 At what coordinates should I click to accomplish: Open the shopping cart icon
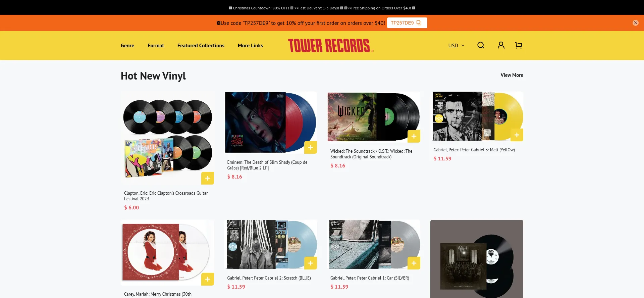click(519, 45)
